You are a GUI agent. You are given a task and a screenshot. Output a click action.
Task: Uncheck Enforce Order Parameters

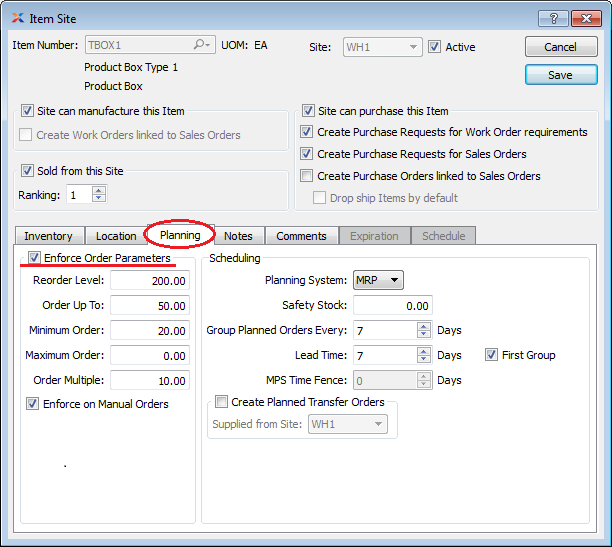pyautogui.click(x=34, y=258)
